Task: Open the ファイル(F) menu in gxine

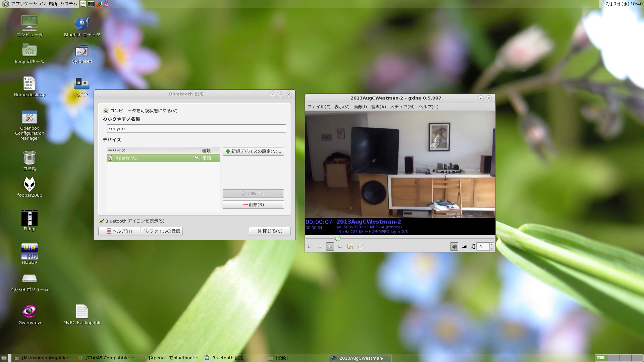Action: pyautogui.click(x=319, y=107)
